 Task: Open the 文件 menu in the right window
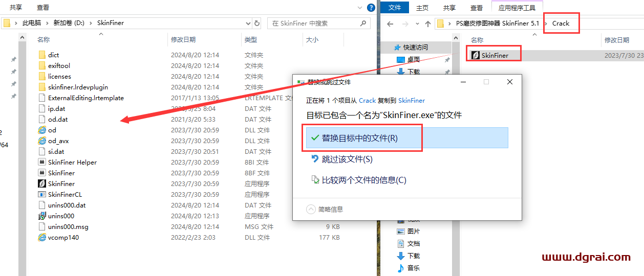pos(395,8)
